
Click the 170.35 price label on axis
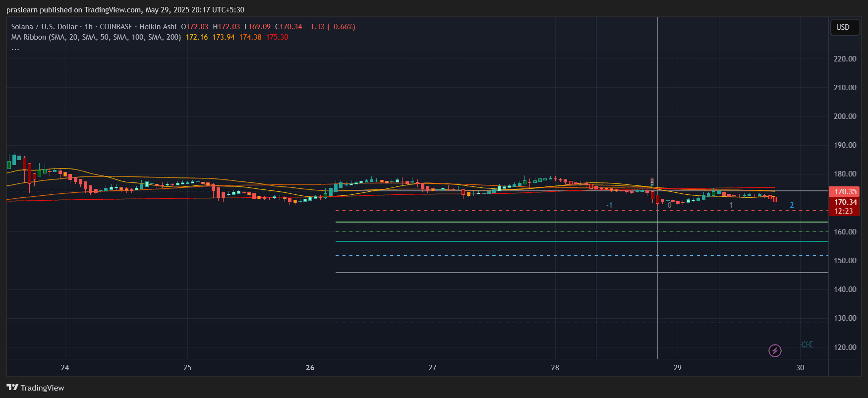coord(845,191)
